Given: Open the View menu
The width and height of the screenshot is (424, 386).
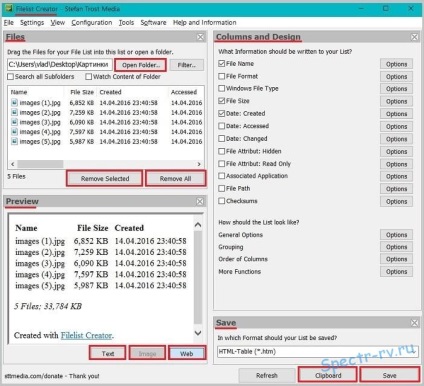Looking at the screenshot, I should point(58,23).
